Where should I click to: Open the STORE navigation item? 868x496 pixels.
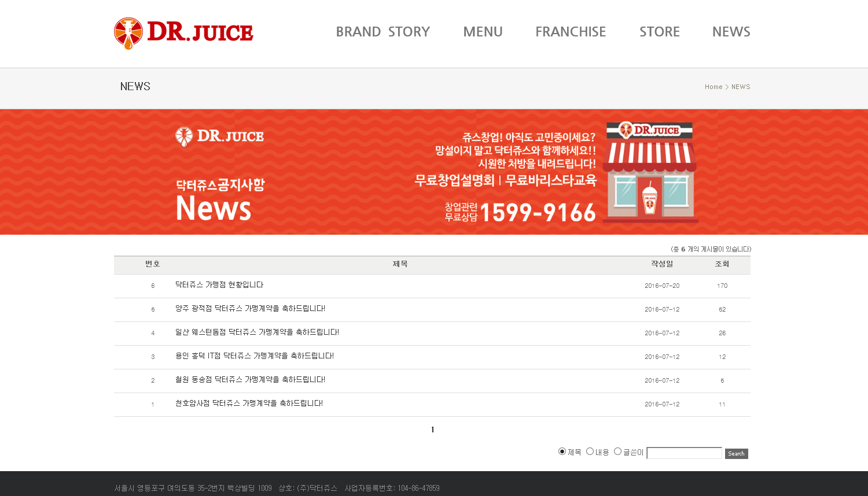[x=659, y=32]
